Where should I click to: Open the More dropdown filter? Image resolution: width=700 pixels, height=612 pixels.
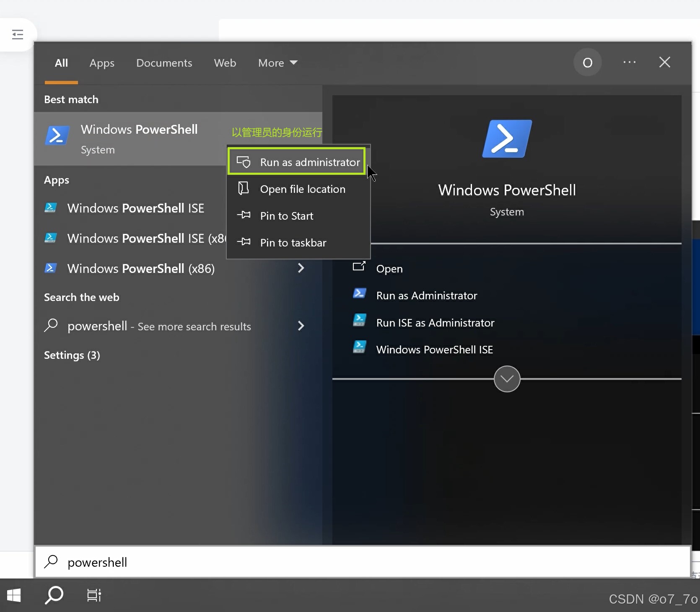[277, 63]
